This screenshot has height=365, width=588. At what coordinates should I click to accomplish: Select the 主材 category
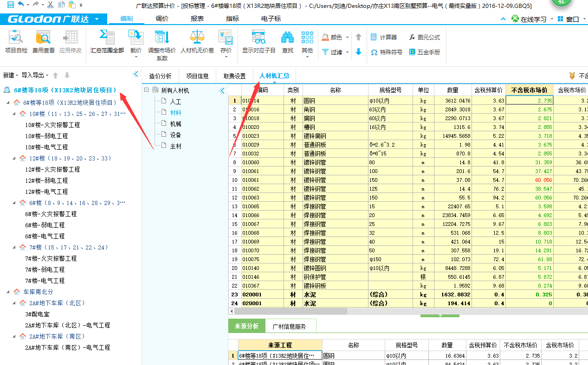(175, 146)
